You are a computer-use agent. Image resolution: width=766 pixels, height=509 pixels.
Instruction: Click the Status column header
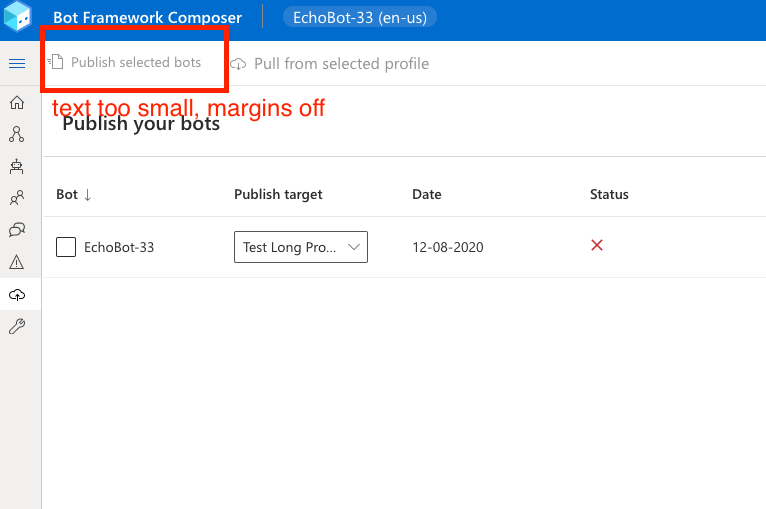click(x=609, y=194)
